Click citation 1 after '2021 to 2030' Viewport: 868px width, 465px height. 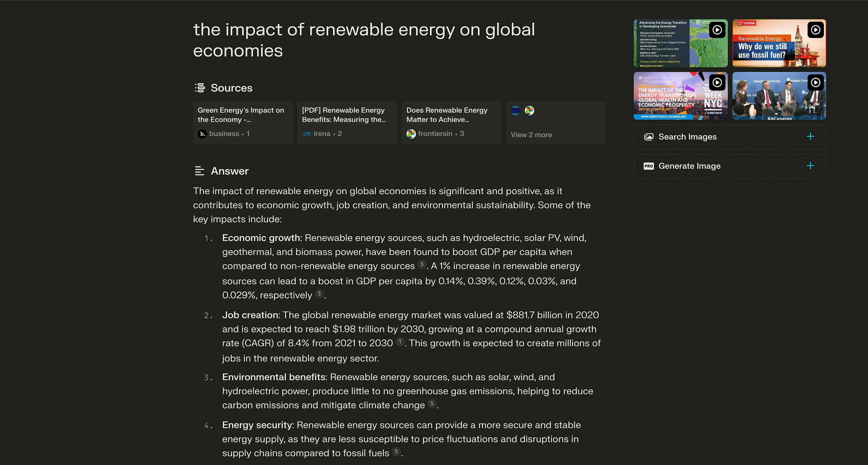pyautogui.click(x=400, y=341)
